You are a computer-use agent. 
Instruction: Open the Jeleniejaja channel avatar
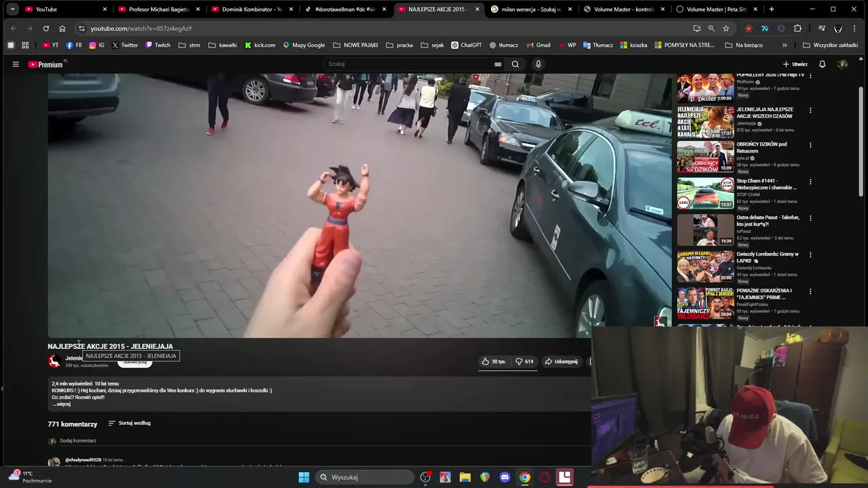(54, 361)
